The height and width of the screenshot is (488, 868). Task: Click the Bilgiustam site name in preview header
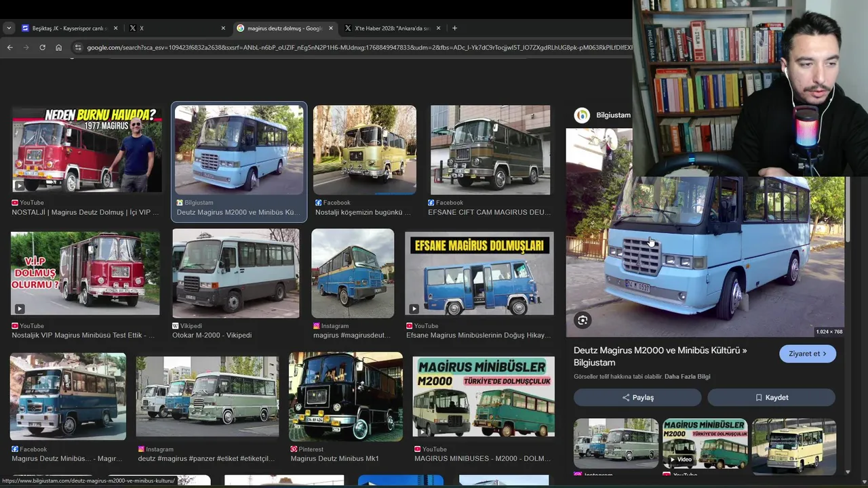coord(614,115)
